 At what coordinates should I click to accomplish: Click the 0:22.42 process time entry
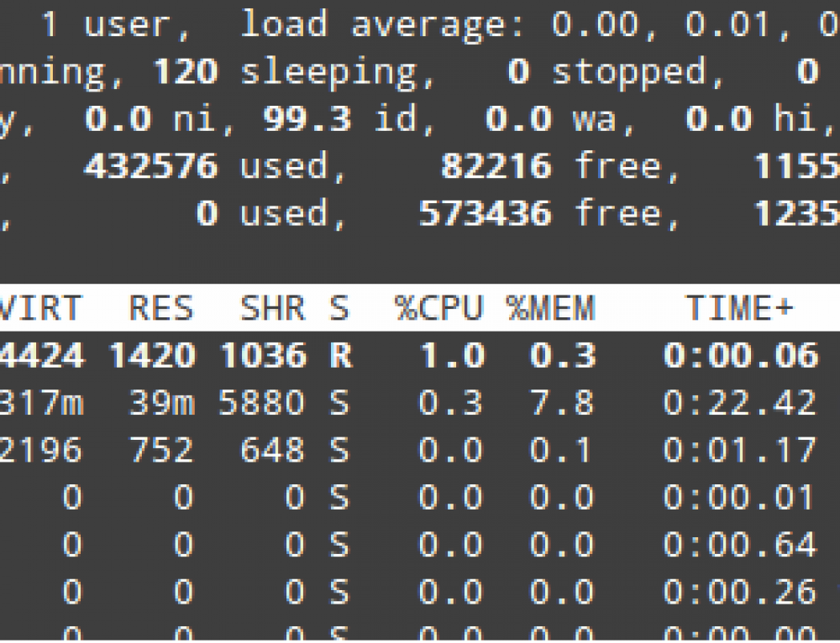tap(739, 404)
